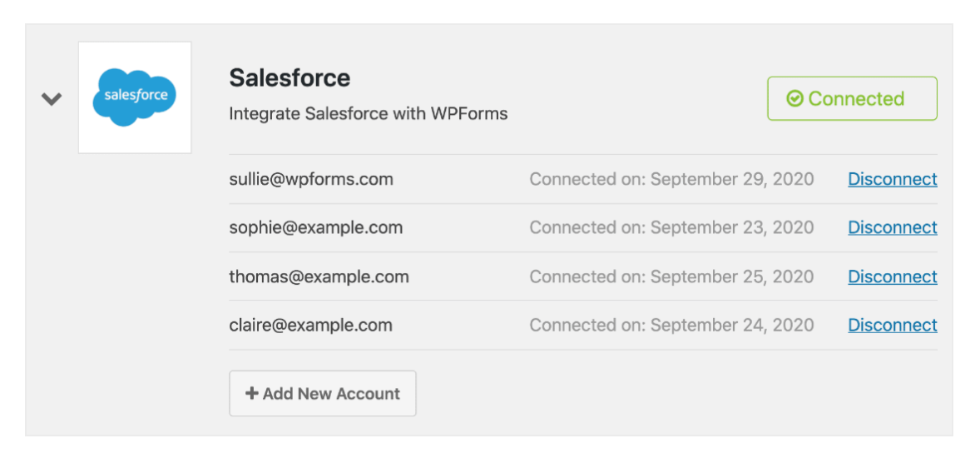Disconnect the sullie@wpforms.com account
Viewport: 980px width, 473px height.
[892, 179]
